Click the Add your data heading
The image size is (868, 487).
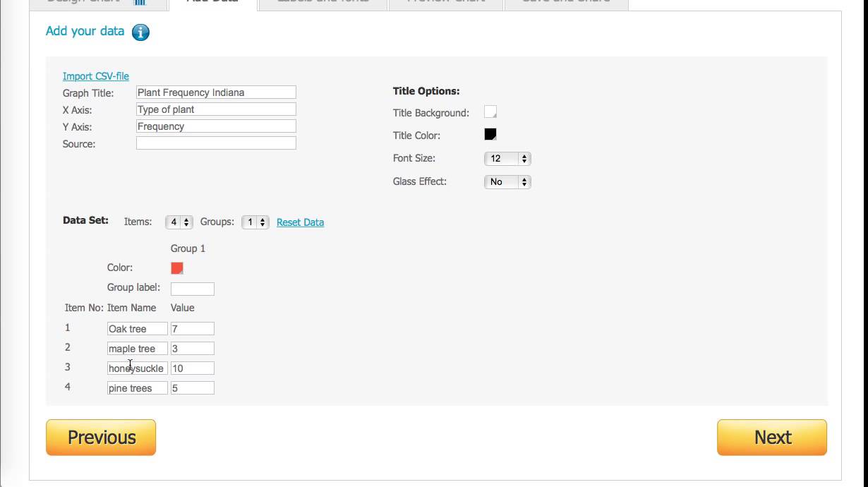[85, 31]
